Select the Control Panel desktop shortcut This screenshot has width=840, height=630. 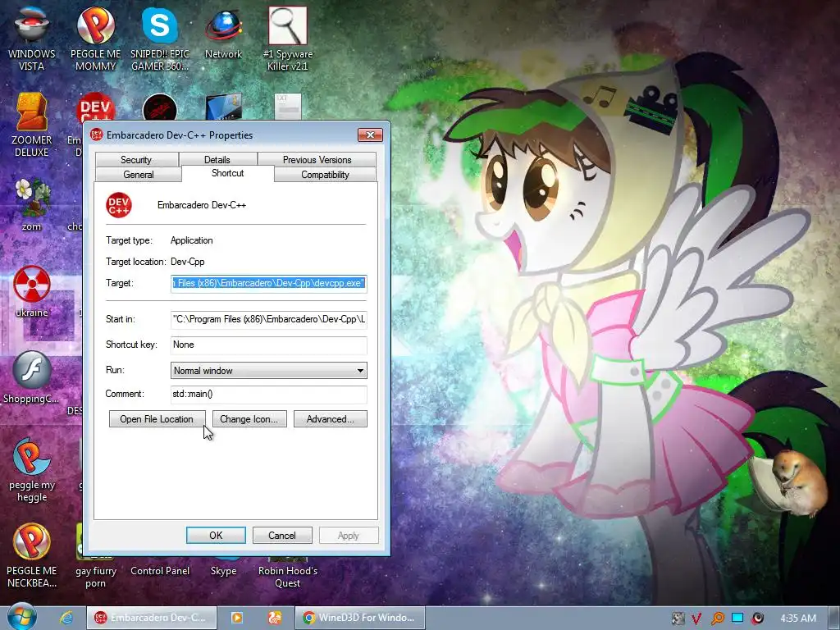(x=160, y=571)
